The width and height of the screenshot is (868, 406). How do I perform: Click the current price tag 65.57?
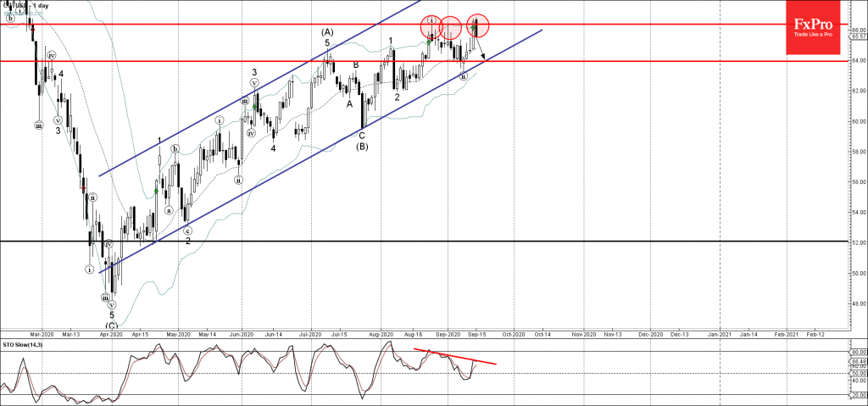coord(857,36)
